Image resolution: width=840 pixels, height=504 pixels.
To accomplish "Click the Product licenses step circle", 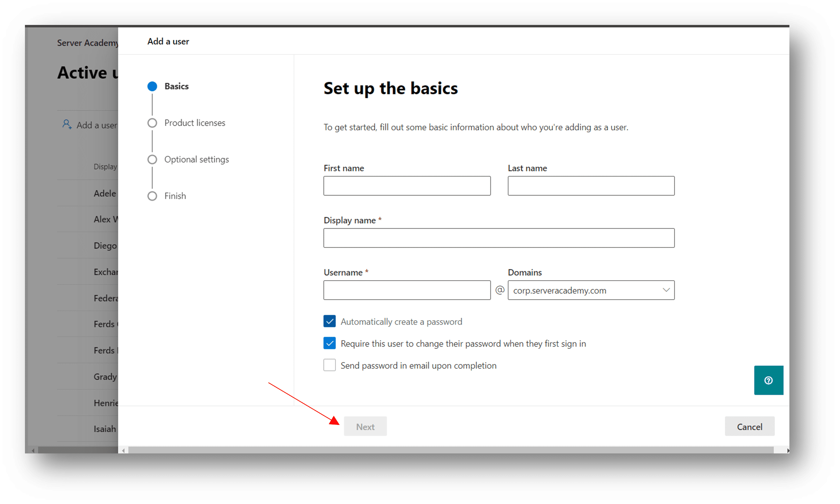I will coord(152,123).
